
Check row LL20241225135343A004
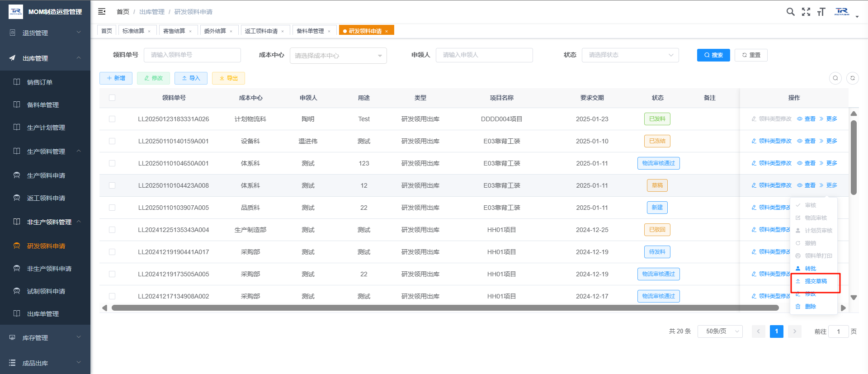tap(112, 230)
